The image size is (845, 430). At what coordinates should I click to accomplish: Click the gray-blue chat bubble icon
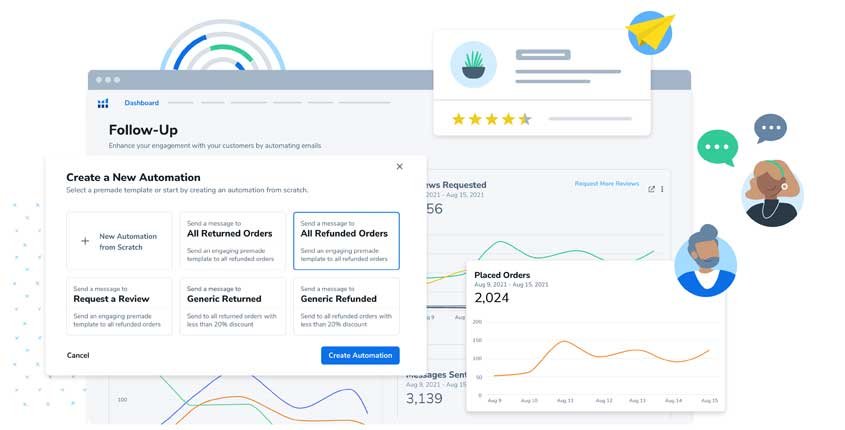(771, 128)
